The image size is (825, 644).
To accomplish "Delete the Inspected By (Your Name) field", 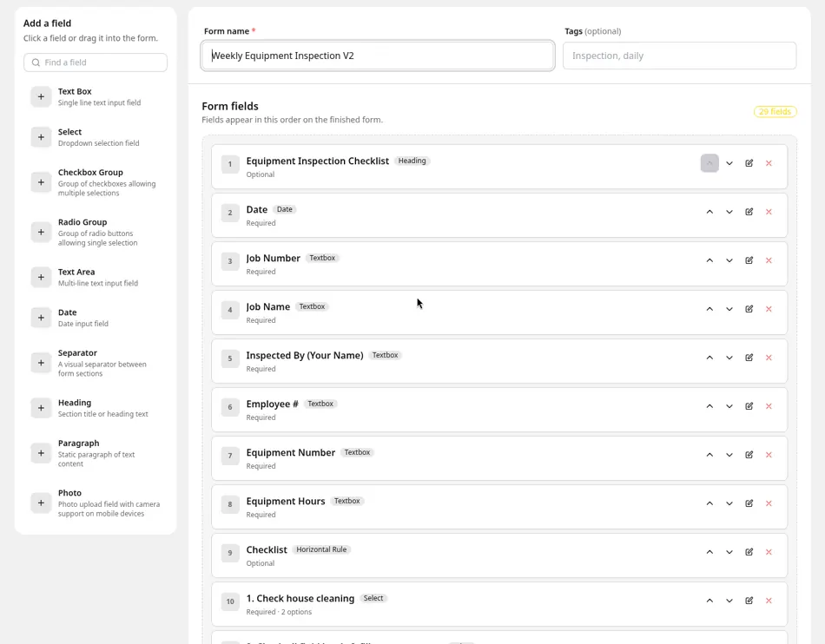I will pyautogui.click(x=769, y=358).
